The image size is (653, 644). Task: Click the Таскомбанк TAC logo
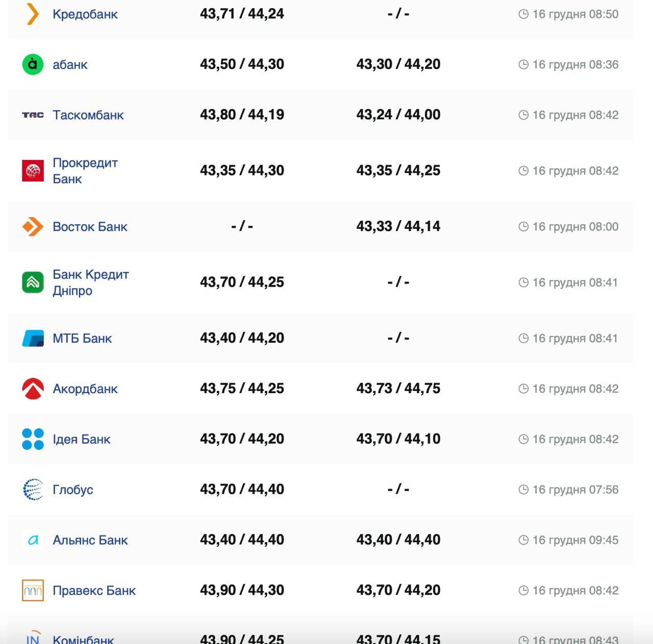click(33, 115)
